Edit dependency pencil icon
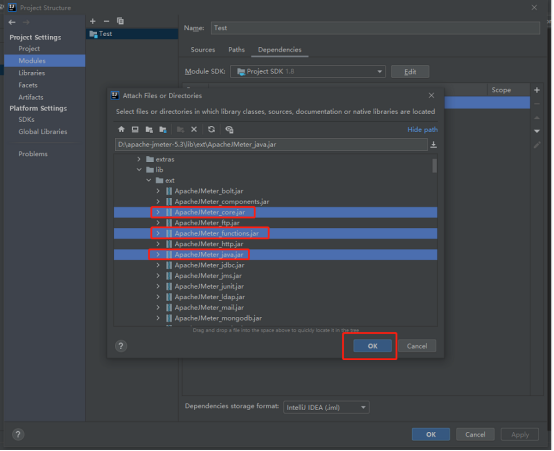 tap(537, 145)
